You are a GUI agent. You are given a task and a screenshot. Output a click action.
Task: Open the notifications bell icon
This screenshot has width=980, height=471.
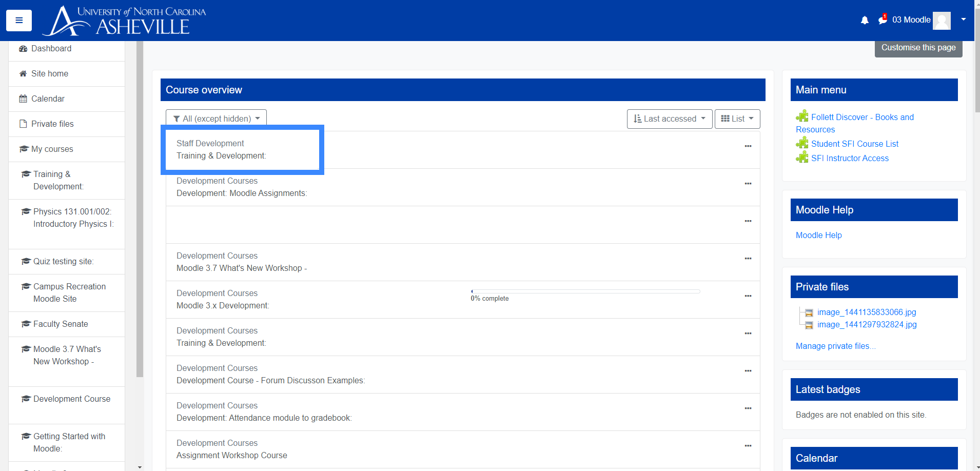click(865, 20)
